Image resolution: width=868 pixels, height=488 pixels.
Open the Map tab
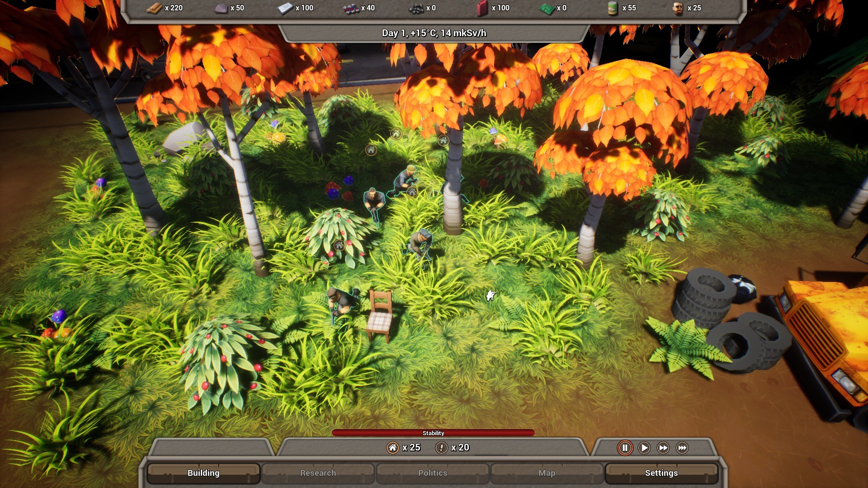pyautogui.click(x=547, y=473)
